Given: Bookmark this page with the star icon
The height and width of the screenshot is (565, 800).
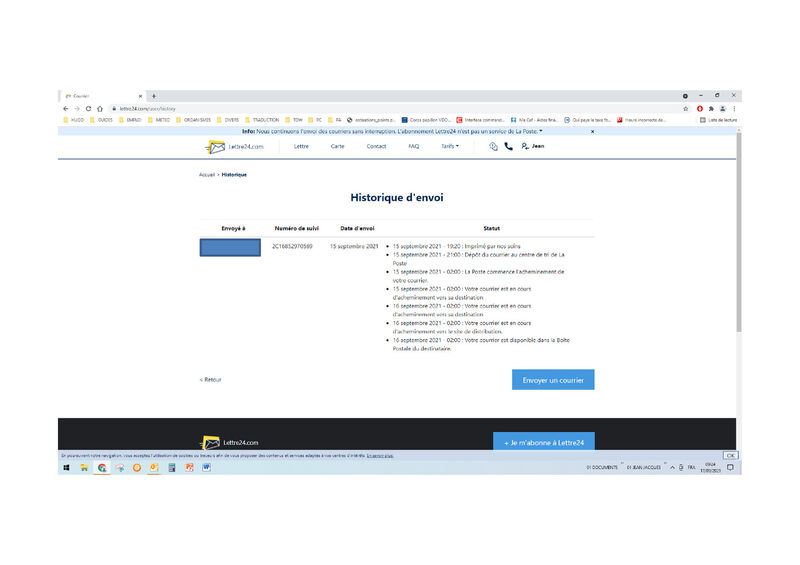Looking at the screenshot, I should pyautogui.click(x=686, y=109).
